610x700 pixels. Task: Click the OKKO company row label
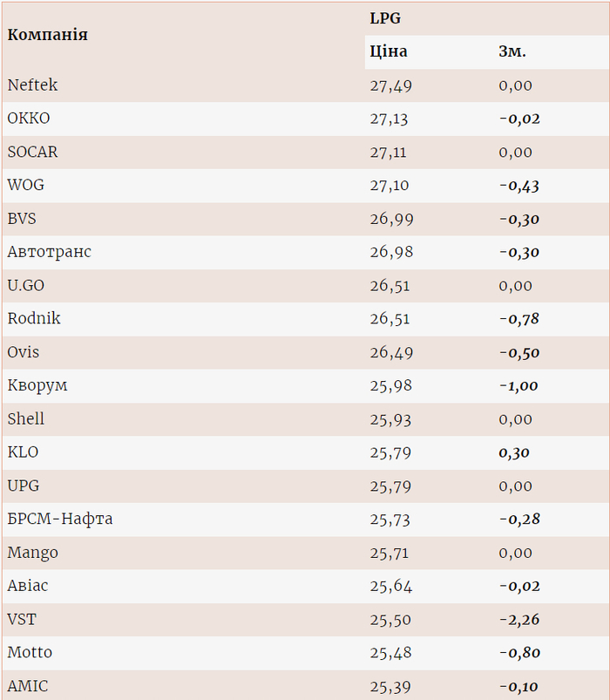click(29, 119)
